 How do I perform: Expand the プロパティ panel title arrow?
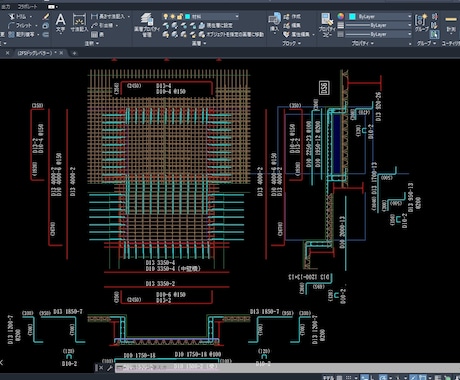372,43
